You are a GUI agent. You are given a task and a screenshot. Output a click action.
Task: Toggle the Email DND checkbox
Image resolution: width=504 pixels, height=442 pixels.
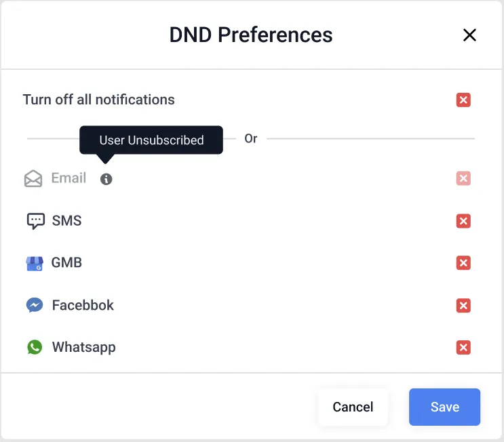click(463, 178)
